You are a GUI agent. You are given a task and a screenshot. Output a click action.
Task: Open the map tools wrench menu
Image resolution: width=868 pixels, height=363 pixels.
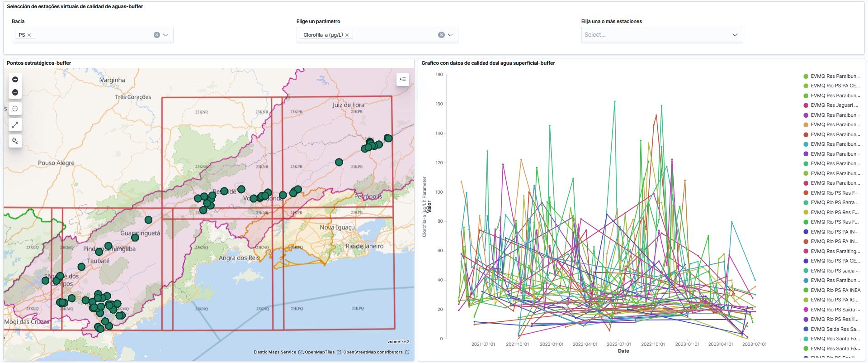pyautogui.click(x=15, y=141)
